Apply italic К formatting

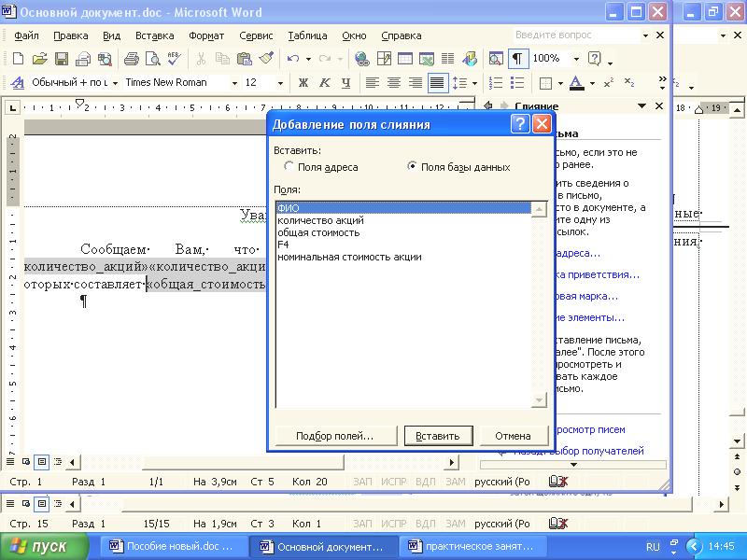(324, 83)
